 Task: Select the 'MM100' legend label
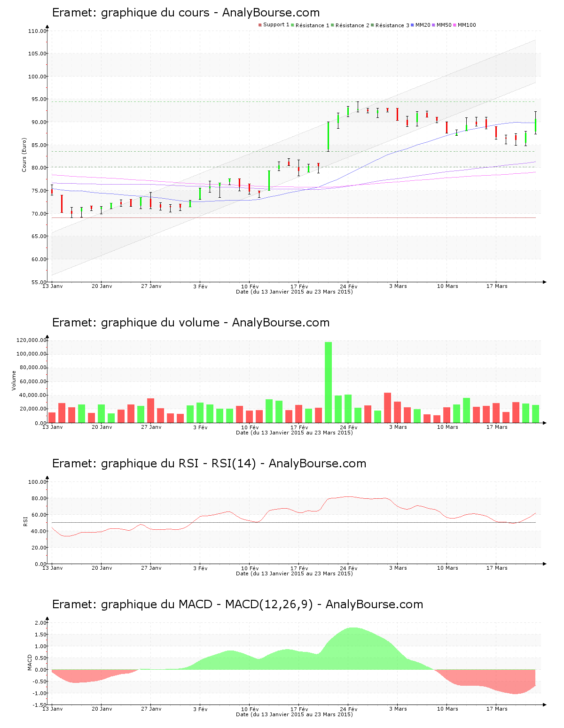point(467,25)
